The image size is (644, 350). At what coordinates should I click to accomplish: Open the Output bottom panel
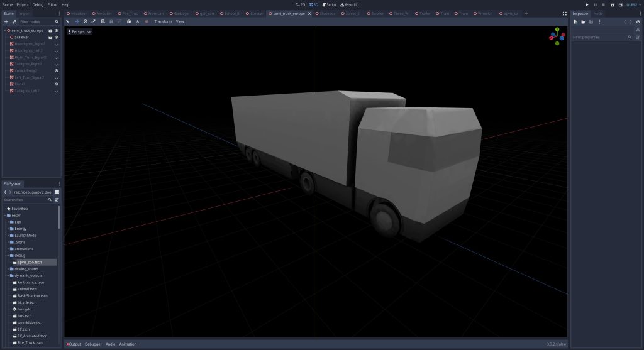pyautogui.click(x=74, y=344)
